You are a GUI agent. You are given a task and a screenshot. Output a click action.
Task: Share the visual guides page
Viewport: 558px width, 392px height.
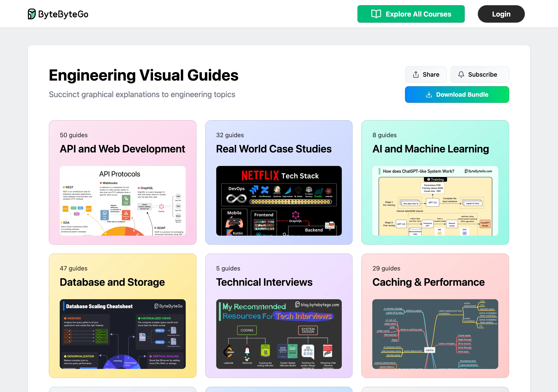tap(425, 74)
